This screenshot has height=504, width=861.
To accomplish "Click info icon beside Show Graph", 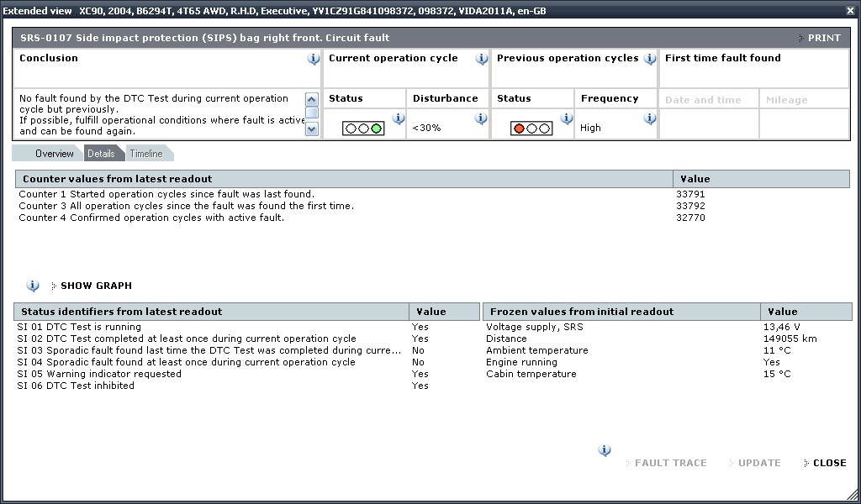I will [x=33, y=286].
